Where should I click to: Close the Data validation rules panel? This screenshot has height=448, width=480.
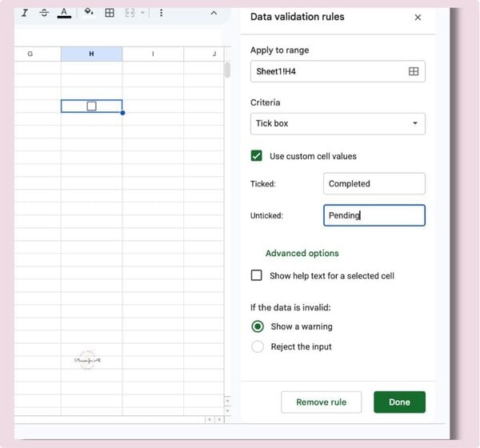point(418,18)
